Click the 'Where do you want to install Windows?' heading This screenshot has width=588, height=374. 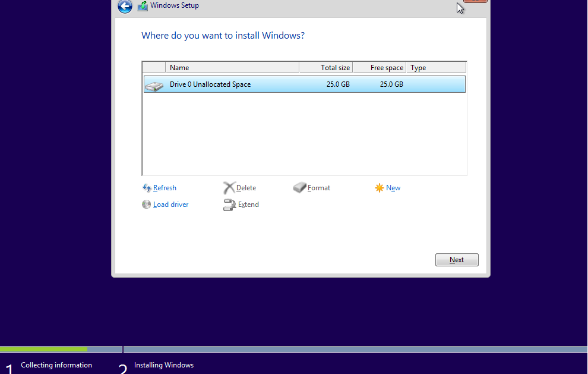click(x=223, y=35)
